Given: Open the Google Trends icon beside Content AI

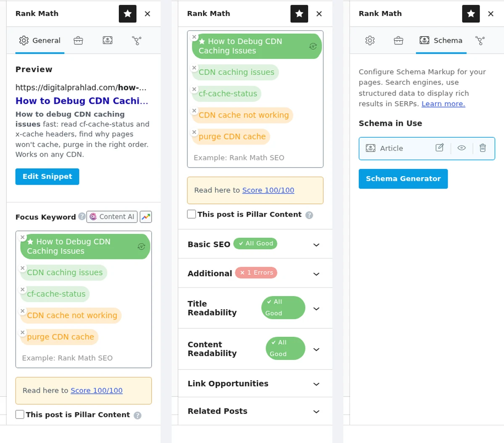Looking at the screenshot, I should pyautogui.click(x=146, y=217).
